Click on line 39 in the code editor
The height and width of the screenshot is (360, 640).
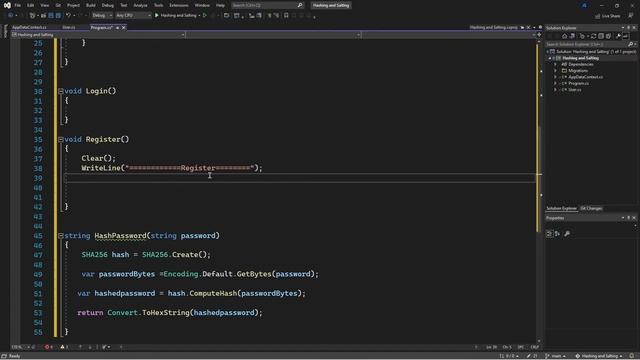click(x=300, y=178)
